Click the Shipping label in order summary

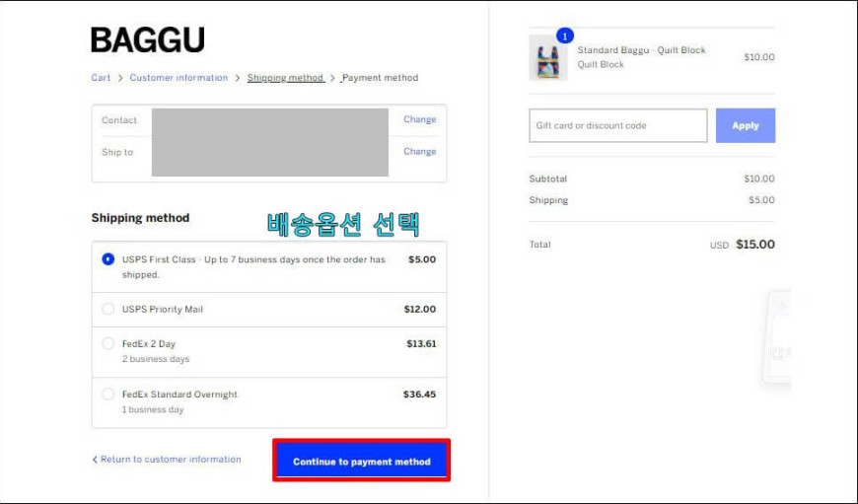click(548, 200)
